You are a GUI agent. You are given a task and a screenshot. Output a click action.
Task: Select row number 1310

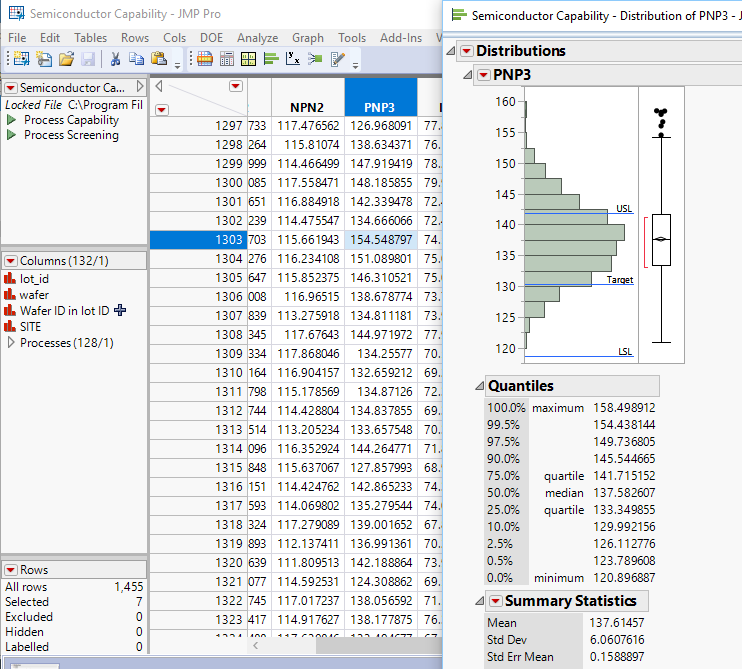coord(229,372)
